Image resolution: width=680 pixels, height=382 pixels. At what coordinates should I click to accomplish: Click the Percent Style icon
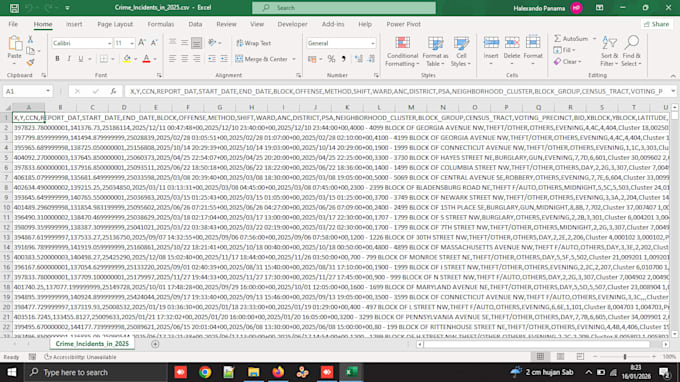(331, 59)
